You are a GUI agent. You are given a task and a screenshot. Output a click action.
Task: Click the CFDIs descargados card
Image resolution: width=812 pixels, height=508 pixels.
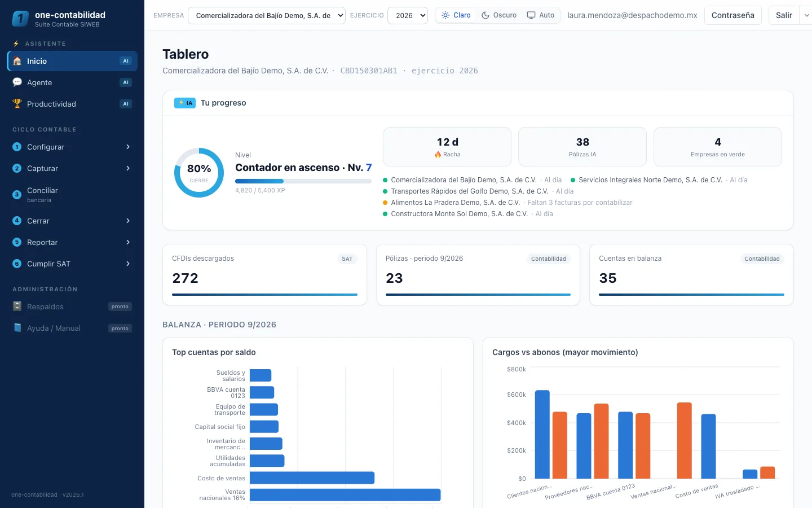click(264, 275)
